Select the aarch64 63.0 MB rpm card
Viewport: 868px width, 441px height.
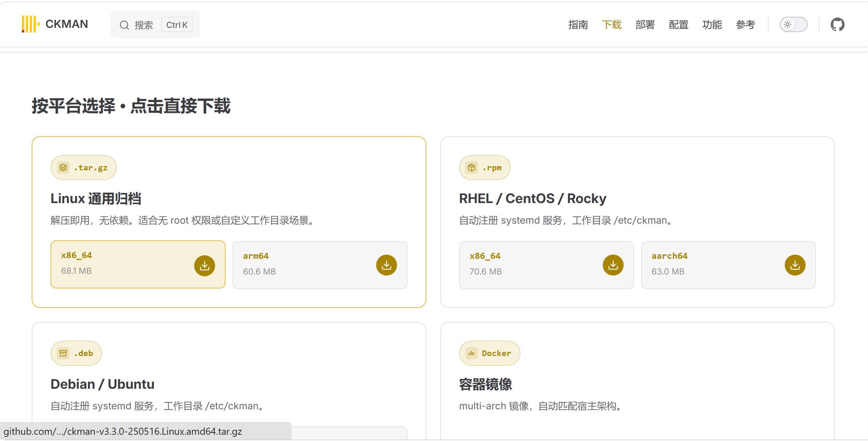(x=729, y=265)
